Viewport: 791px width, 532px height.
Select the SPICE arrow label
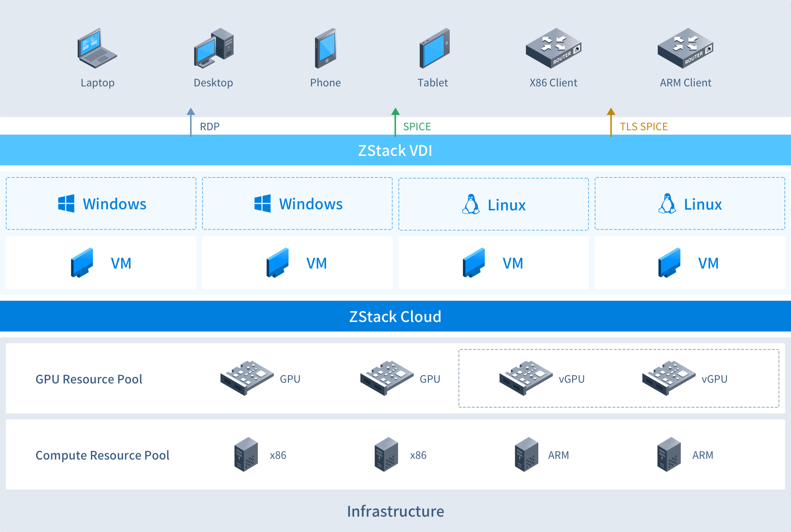point(417,126)
